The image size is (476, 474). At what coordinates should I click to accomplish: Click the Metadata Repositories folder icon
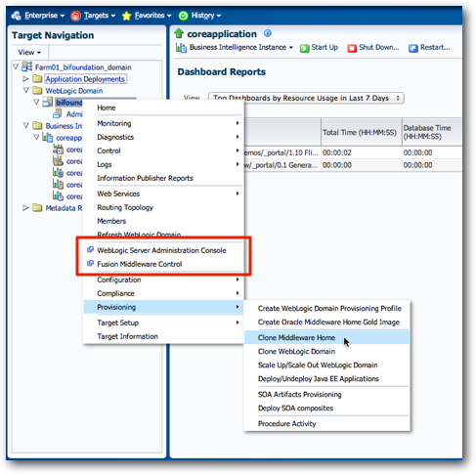tap(37, 207)
